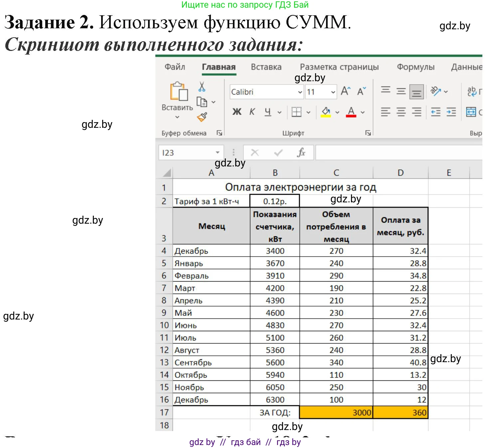This screenshot has width=491, height=448.
Task: Increase indent
Action: coord(451,112)
